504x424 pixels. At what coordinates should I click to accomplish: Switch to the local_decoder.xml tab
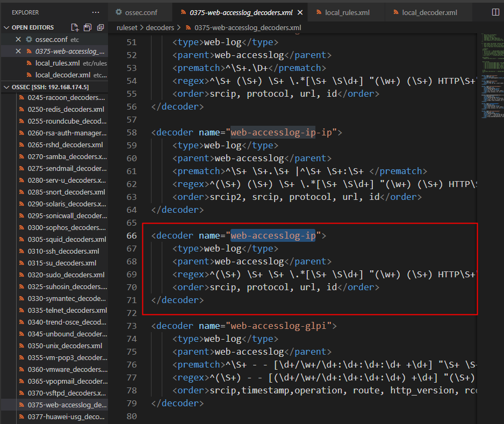[429, 12]
